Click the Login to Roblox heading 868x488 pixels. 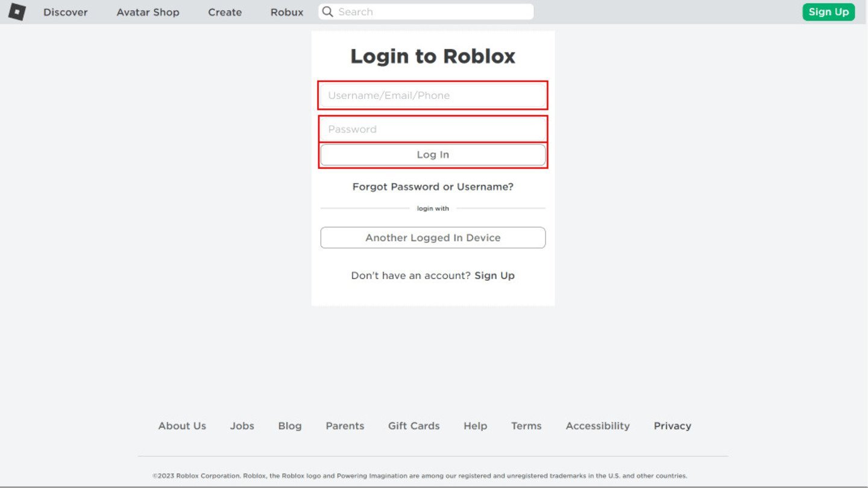[x=433, y=56]
